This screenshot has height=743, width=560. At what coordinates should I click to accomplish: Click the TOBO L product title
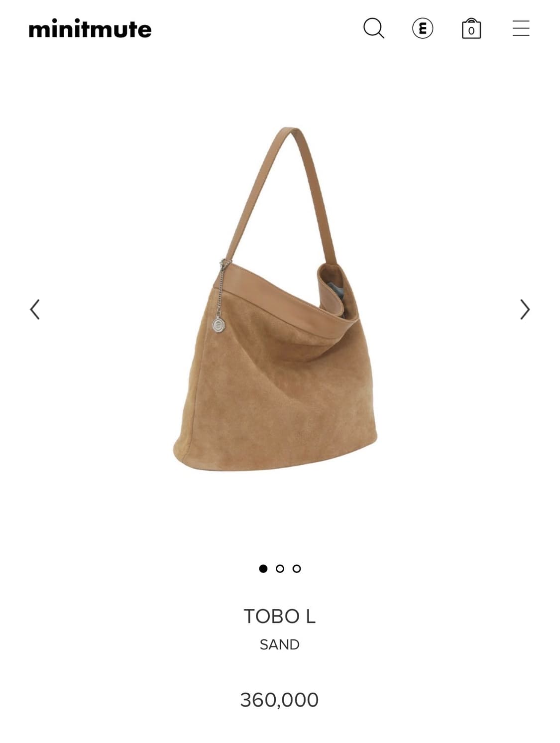(x=280, y=617)
